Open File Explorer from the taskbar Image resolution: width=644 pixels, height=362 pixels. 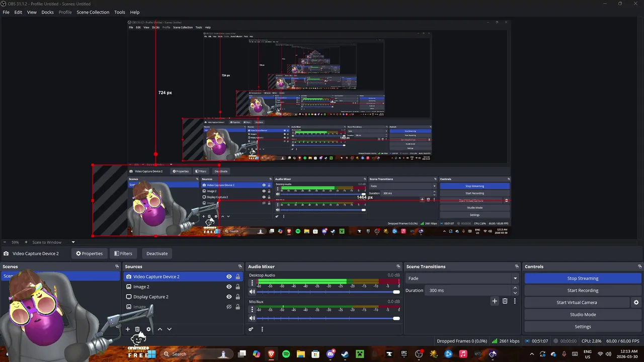[301, 354]
